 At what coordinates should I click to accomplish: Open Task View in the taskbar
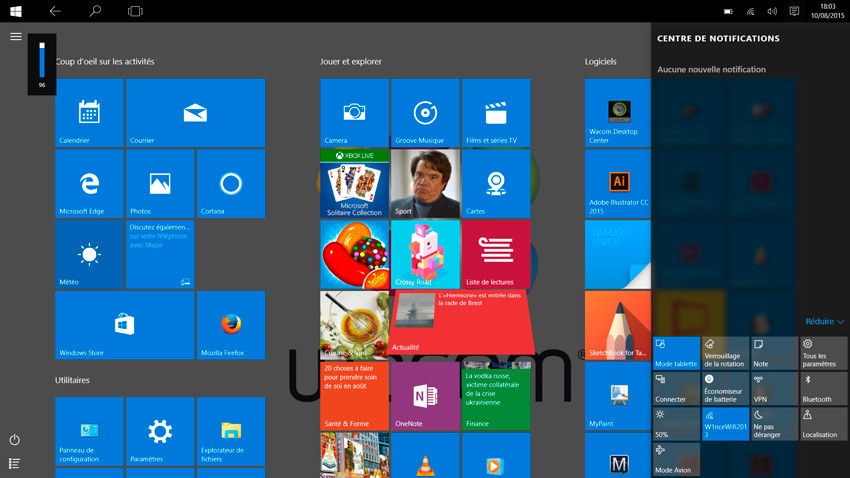coord(136,11)
